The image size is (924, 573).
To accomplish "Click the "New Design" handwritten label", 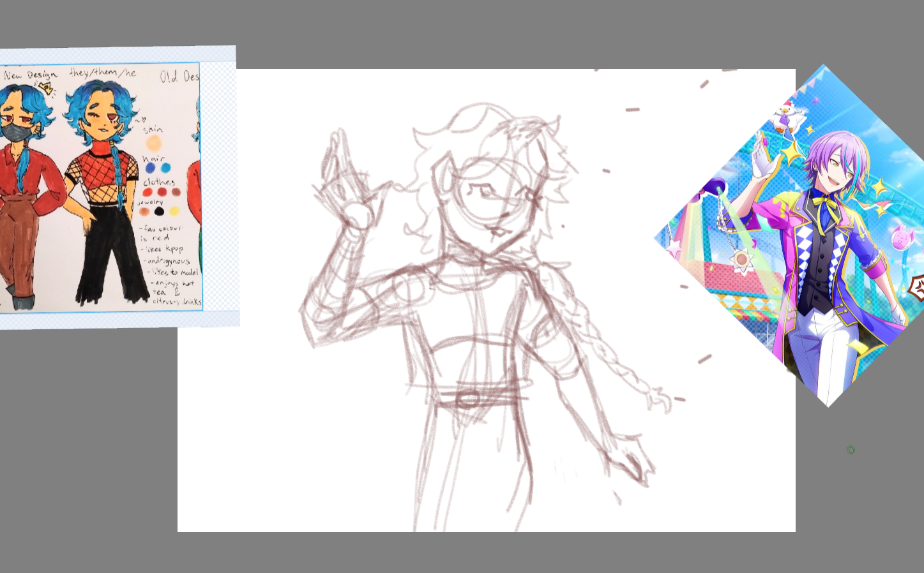I will [30, 75].
